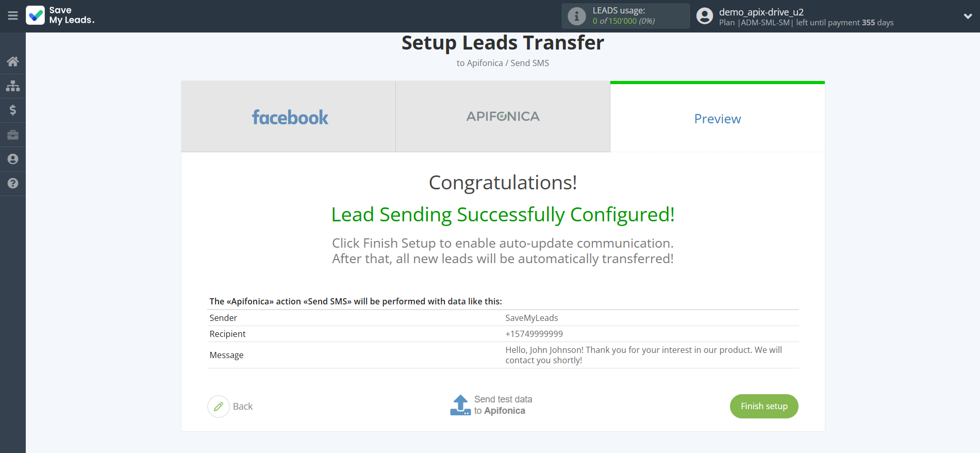Open the connections sitemap icon
980x453 pixels.
click(13, 86)
